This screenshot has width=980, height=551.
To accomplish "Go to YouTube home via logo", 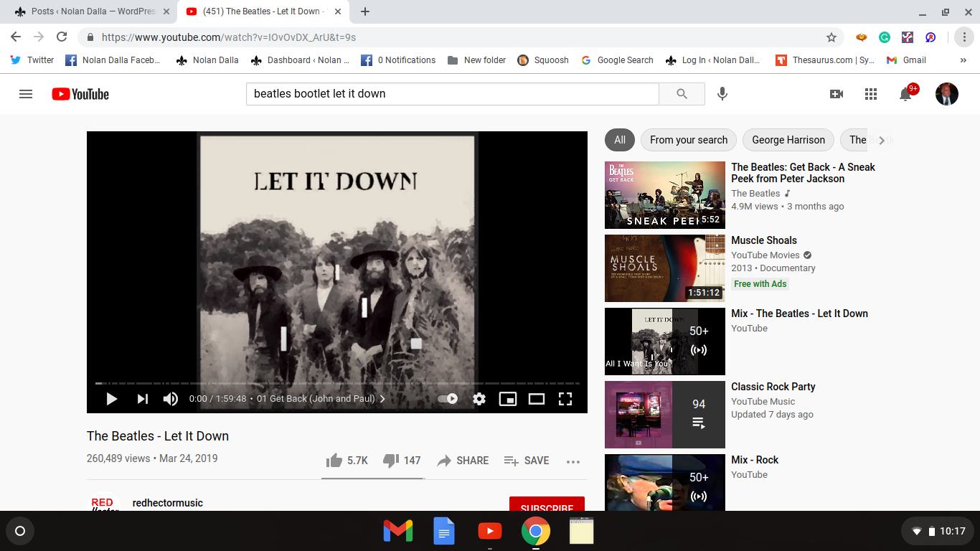I will tap(80, 94).
